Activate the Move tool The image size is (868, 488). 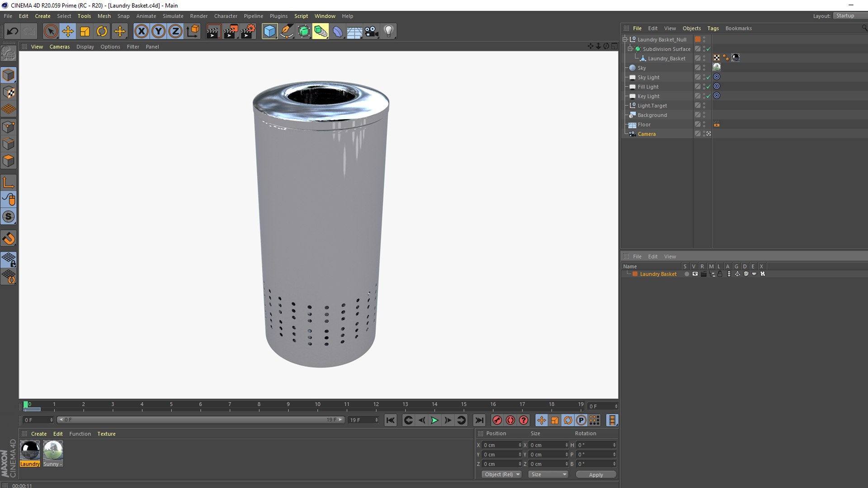pyautogui.click(x=68, y=31)
